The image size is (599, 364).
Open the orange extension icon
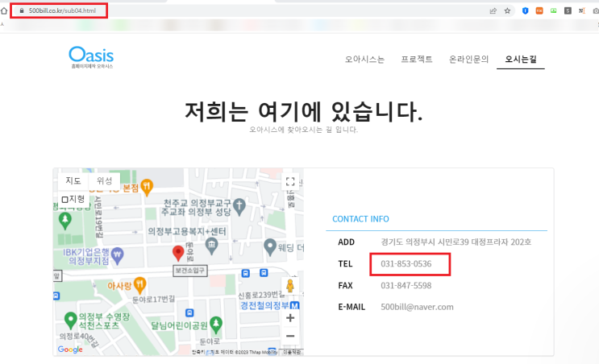click(x=539, y=10)
